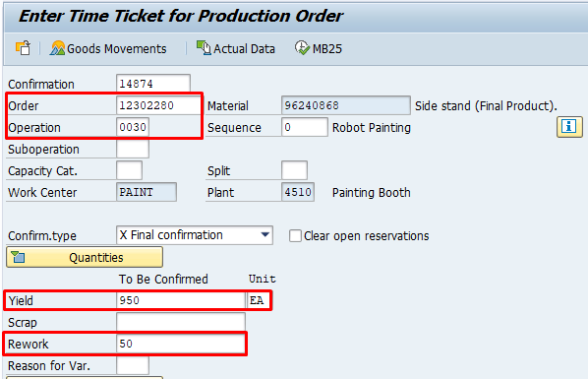Click the Rework quantity field
The width and height of the screenshot is (588, 379).
(x=181, y=344)
